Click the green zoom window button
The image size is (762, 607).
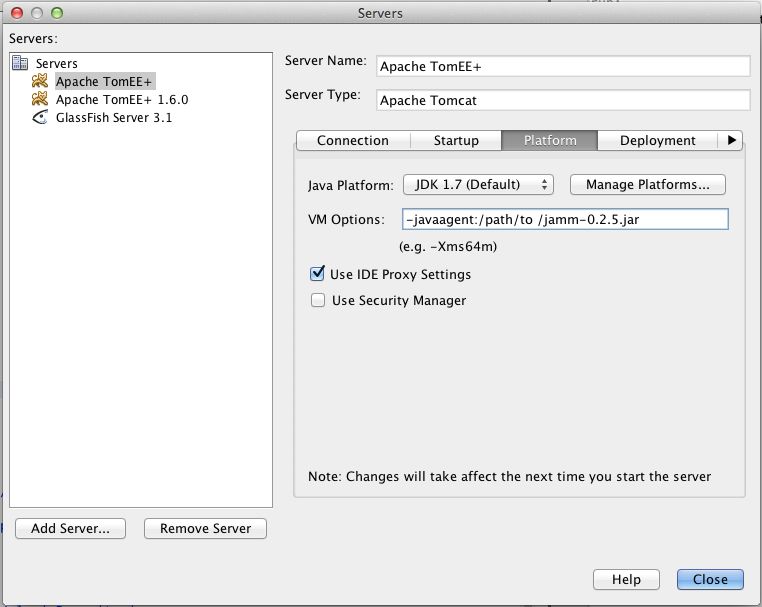(57, 13)
